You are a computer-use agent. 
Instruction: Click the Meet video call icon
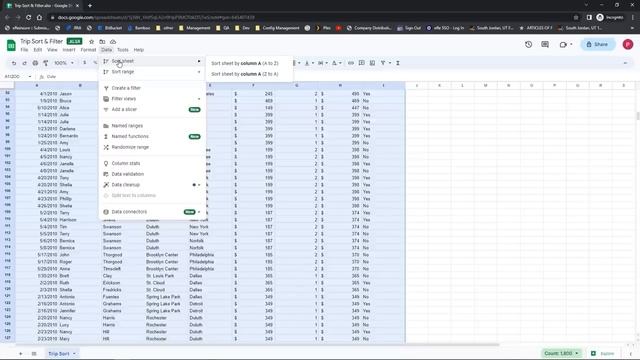[564, 44]
